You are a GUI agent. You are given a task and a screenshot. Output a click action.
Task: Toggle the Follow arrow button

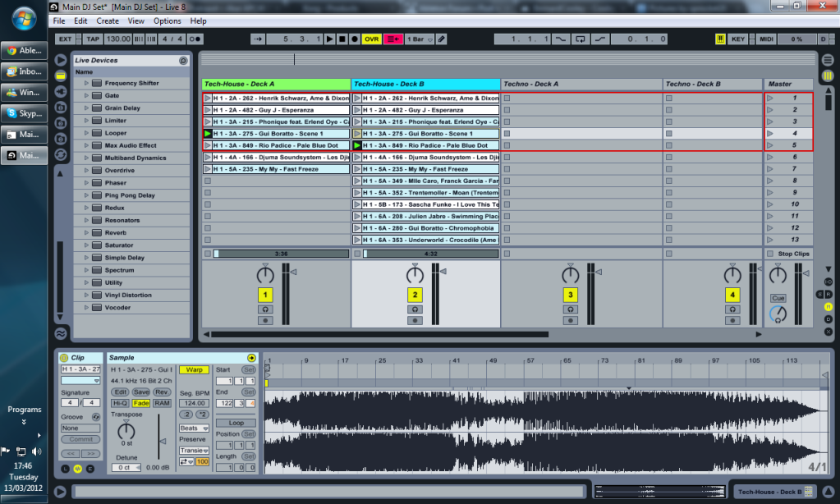258,39
